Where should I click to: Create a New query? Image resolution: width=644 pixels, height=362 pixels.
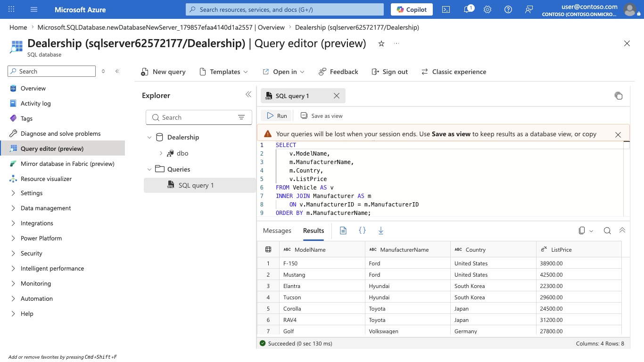(x=163, y=72)
